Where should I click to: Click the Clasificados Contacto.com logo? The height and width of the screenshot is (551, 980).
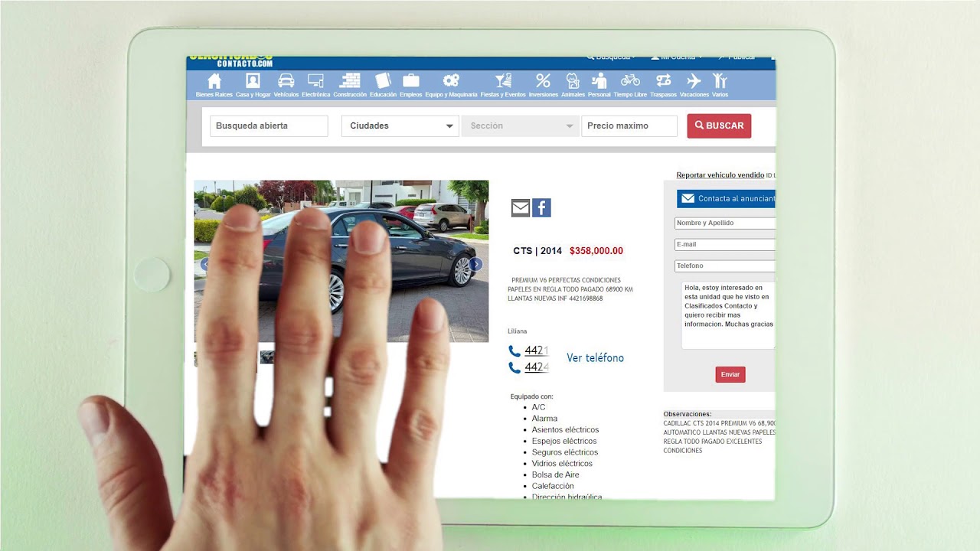click(230, 60)
